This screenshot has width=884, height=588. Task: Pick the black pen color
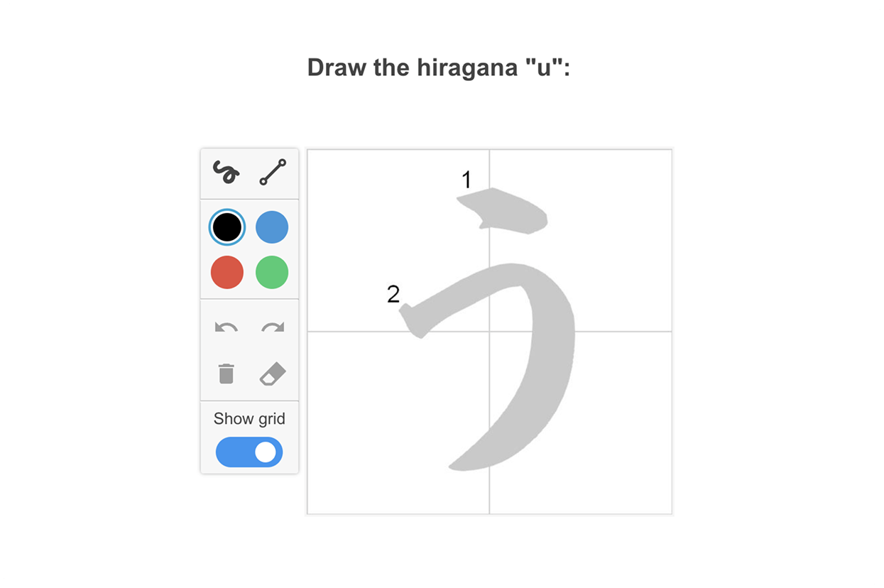click(227, 227)
